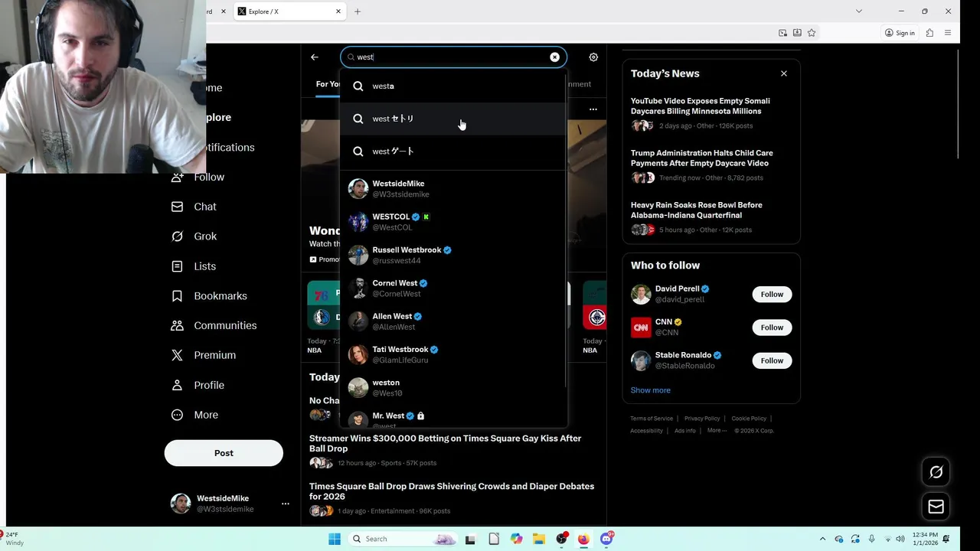
Task: Open Cookie Policy link
Action: coord(749,419)
